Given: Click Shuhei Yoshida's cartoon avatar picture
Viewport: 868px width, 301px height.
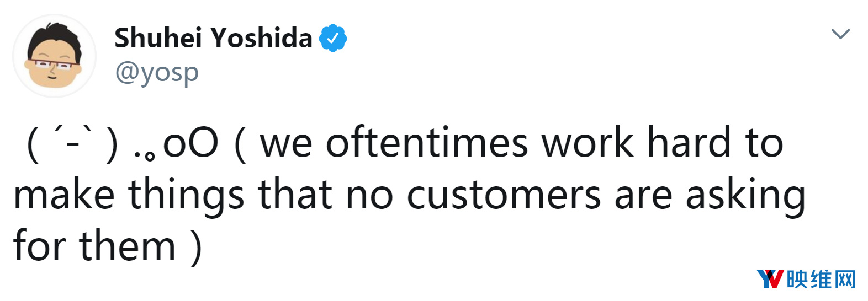Looking at the screenshot, I should (x=54, y=56).
